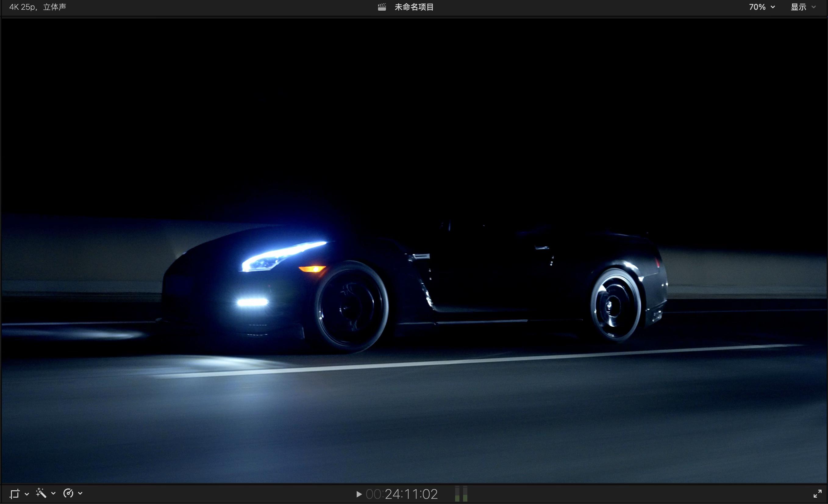Click the audio meter bars

coord(461,494)
